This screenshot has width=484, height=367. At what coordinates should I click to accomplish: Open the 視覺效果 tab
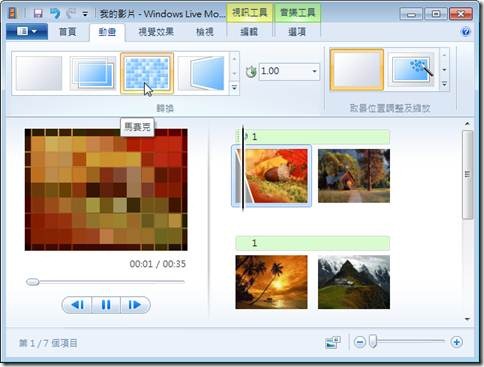coord(156,32)
